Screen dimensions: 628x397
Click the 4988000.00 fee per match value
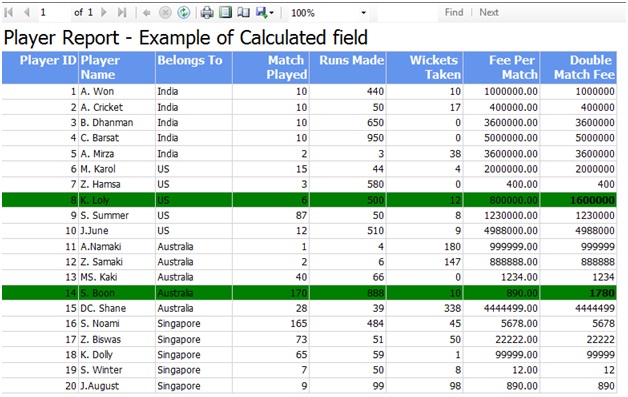(x=511, y=231)
